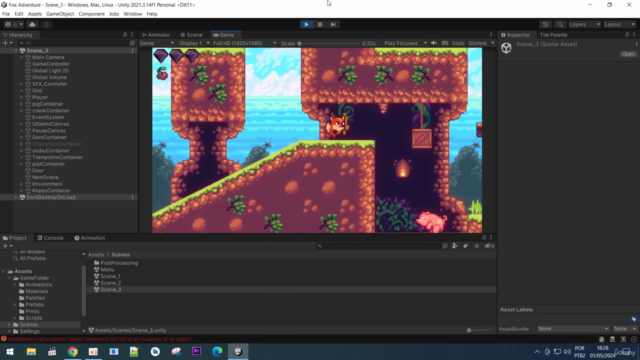Switch to the Tile Palette tab
The height and width of the screenshot is (360, 640).
553,35
